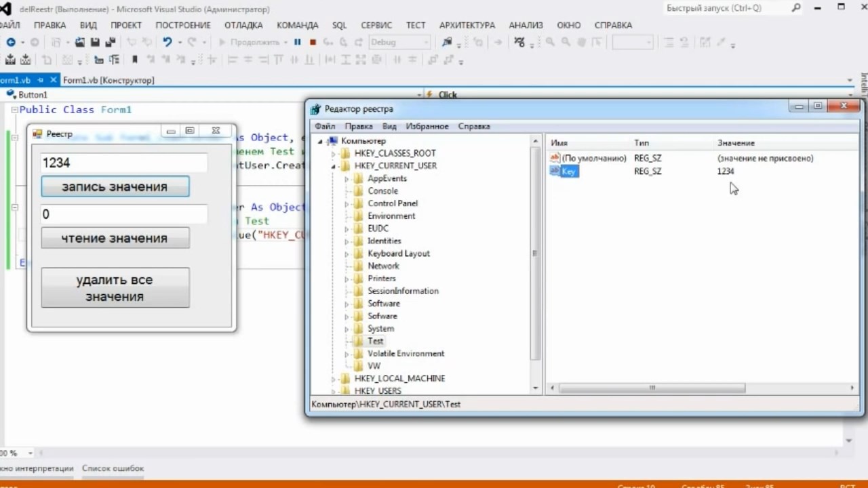
Task: Close the Form1.vb code tab
Action: (x=53, y=80)
